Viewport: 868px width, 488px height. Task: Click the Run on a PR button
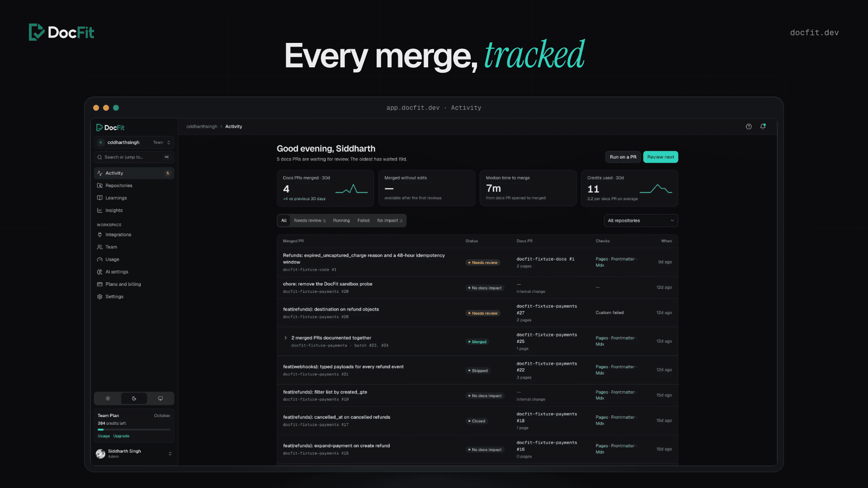tap(623, 157)
